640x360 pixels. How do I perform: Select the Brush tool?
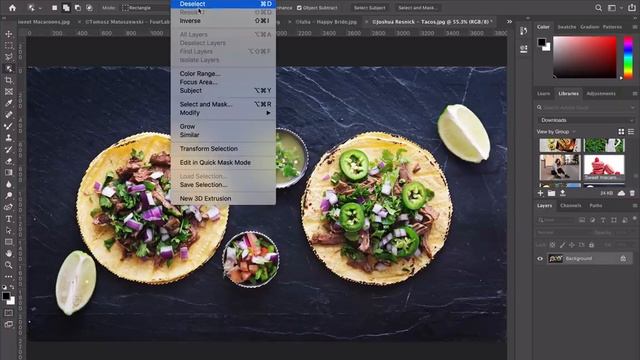(x=9, y=127)
